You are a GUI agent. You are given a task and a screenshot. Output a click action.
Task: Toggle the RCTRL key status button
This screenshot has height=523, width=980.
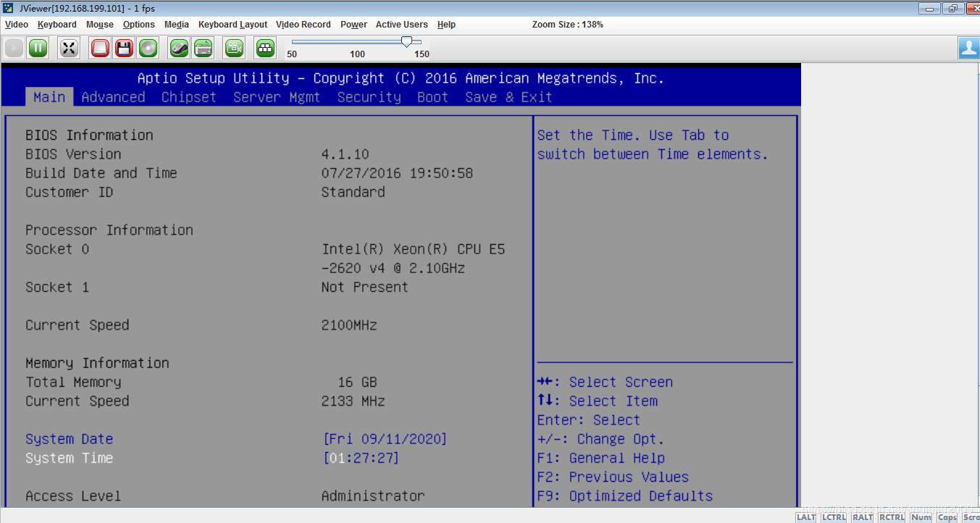click(892, 517)
